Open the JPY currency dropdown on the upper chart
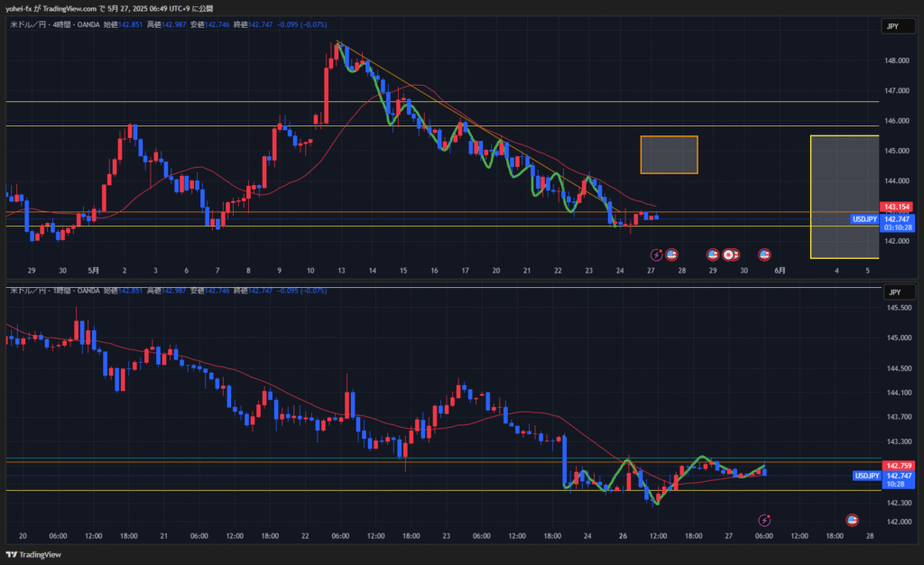Image resolution: width=924 pixels, height=565 pixels. pos(894,27)
